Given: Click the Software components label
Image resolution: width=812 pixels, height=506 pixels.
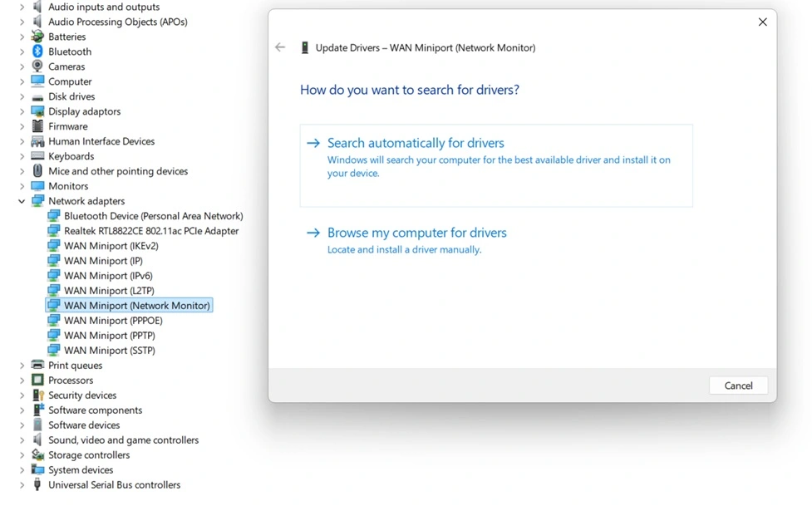Looking at the screenshot, I should point(96,410).
